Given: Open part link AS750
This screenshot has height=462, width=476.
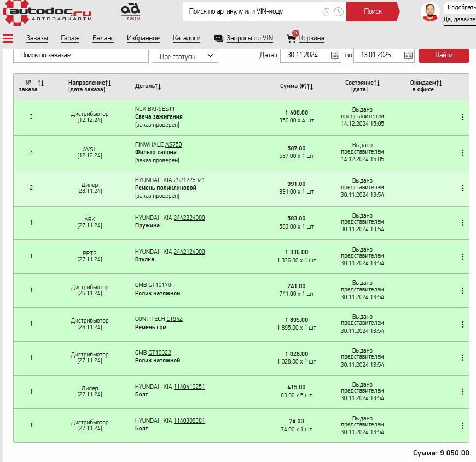Looking at the screenshot, I should point(173,144).
